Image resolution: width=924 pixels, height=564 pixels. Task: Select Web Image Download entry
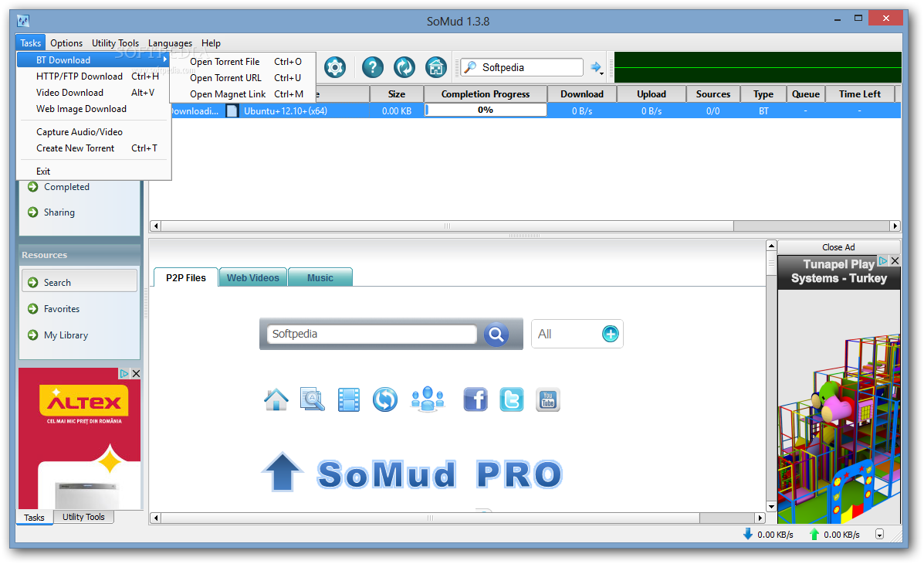click(x=93, y=109)
